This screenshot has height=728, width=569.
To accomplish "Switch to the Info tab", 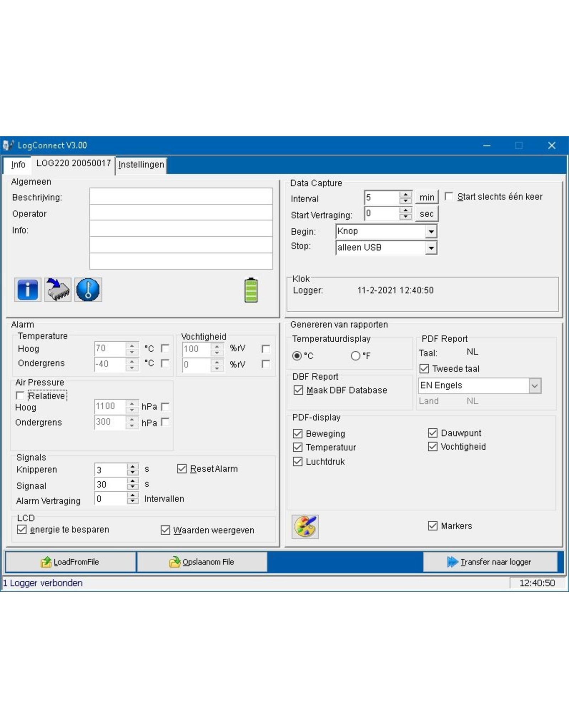I will (18, 165).
